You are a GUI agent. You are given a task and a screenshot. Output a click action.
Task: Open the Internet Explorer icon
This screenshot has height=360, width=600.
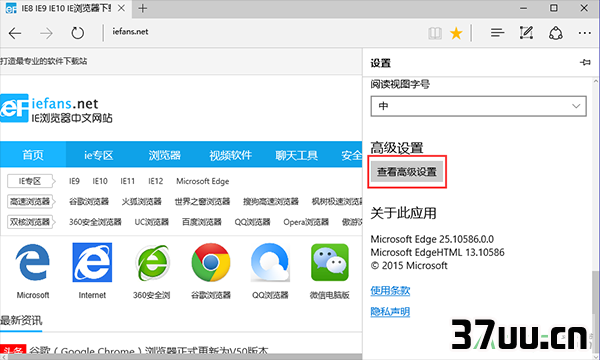(x=92, y=262)
